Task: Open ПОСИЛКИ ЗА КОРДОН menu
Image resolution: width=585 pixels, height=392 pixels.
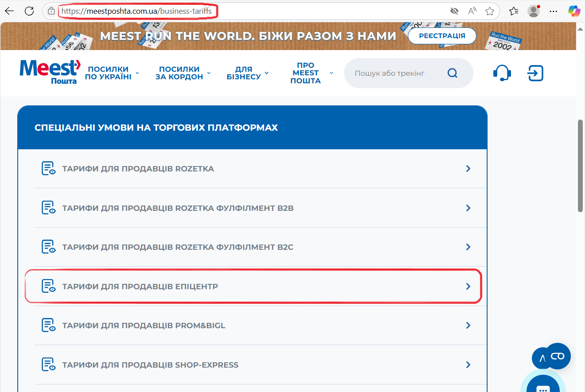Action: pyautogui.click(x=179, y=73)
